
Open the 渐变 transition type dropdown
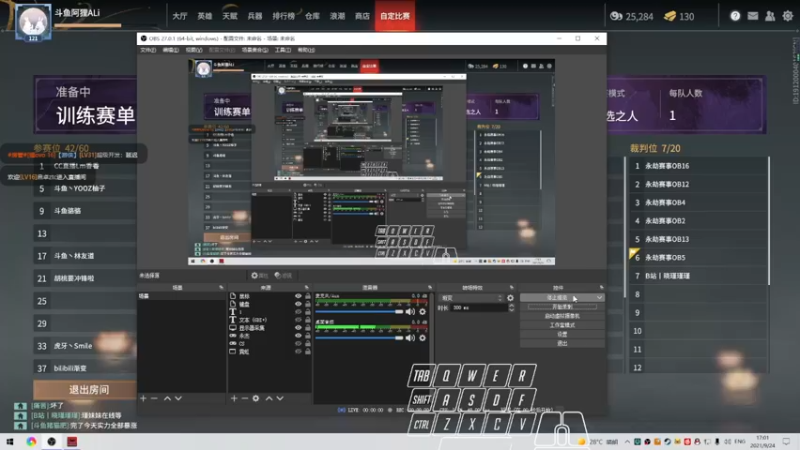(471, 298)
